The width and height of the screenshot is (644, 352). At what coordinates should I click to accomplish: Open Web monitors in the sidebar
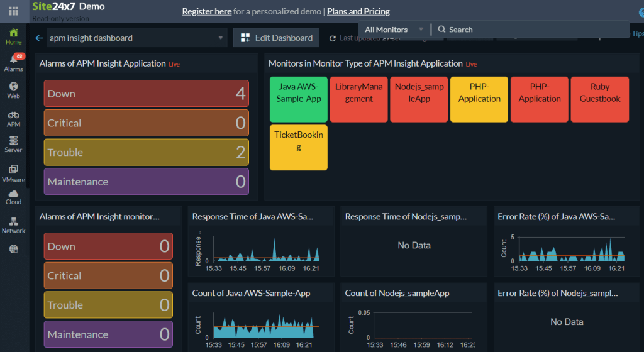pos(13,90)
